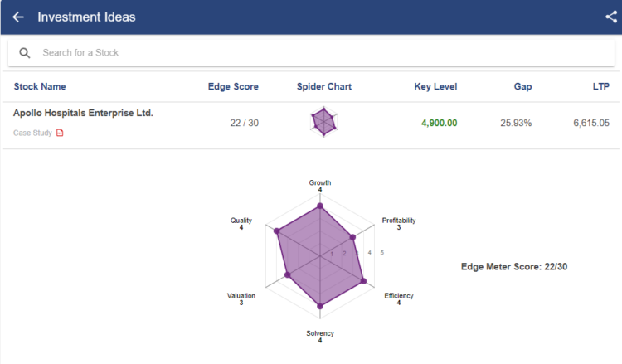Open the Case Study PDF icon
The width and height of the screenshot is (622, 364).
[x=60, y=133]
